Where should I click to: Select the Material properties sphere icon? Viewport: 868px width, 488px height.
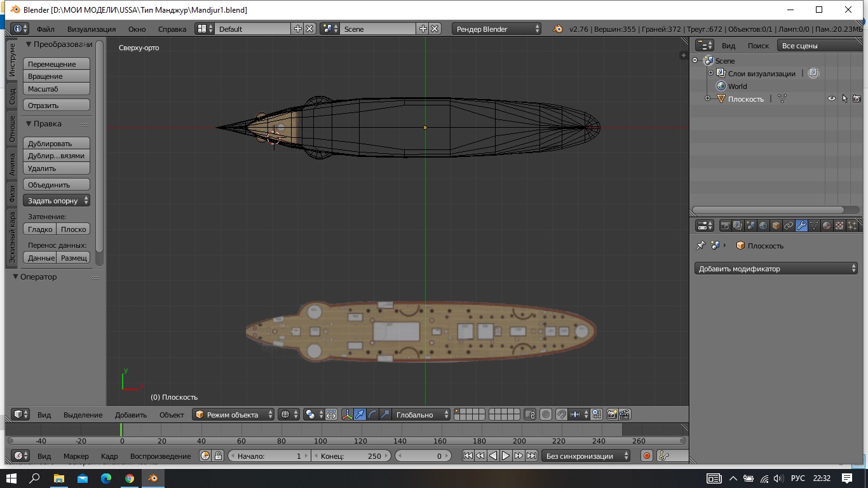(827, 226)
